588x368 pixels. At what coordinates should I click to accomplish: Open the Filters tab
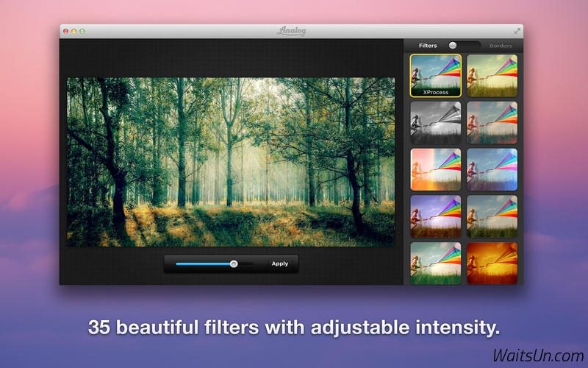(428, 46)
